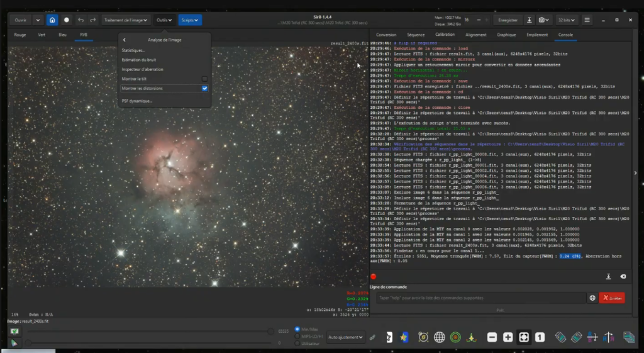Screen dimensions: 644x353
Task: Click the command line input field
Action: tap(481, 298)
